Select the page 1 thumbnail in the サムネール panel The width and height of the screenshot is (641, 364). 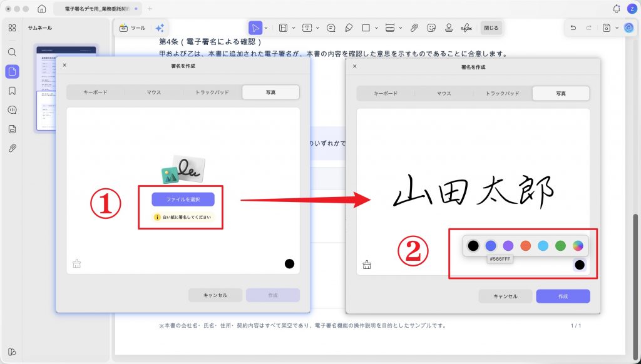tap(66, 89)
